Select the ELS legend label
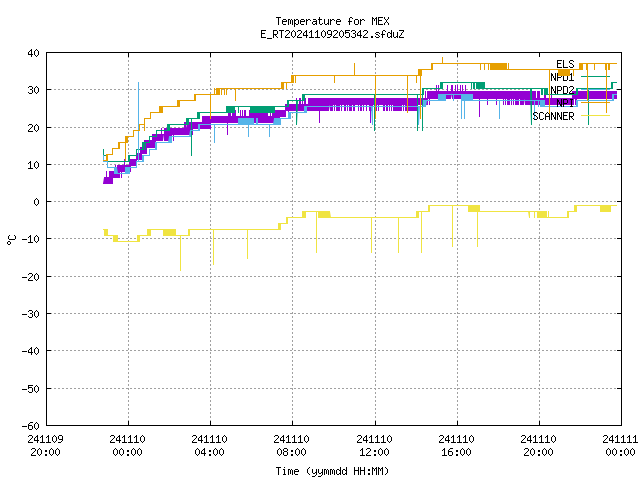This screenshot has height=480, width=640. 565,64
